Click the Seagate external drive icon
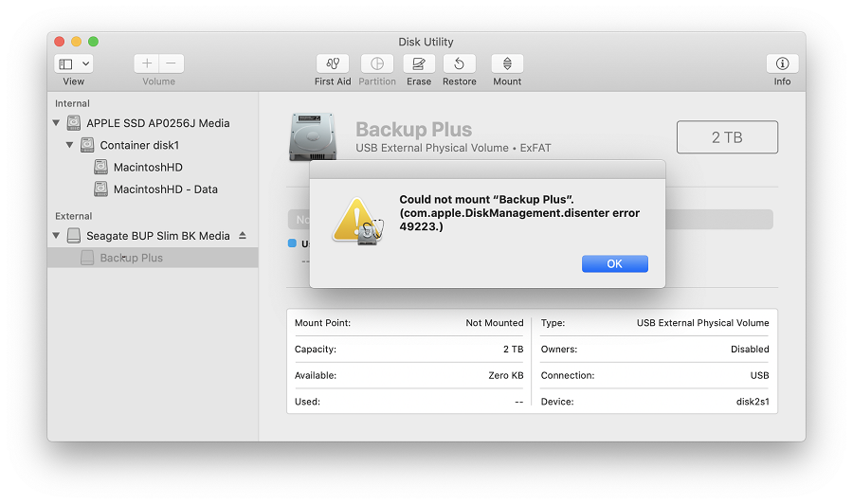Image resolution: width=853 pixels, height=504 pixels. [x=73, y=235]
